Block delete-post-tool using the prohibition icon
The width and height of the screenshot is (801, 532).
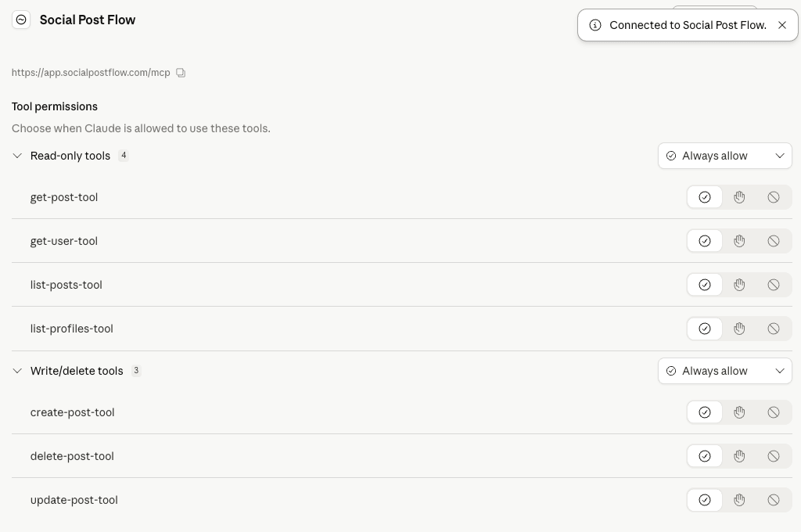[x=774, y=456]
